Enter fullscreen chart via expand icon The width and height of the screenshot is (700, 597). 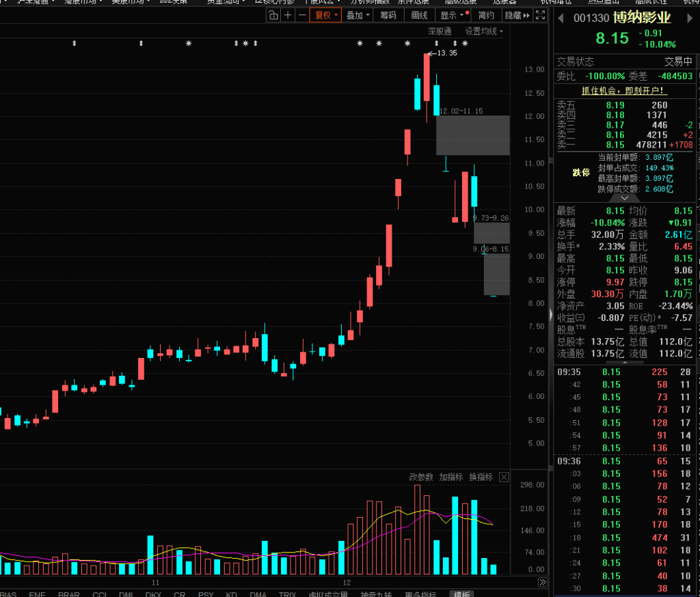(541, 15)
